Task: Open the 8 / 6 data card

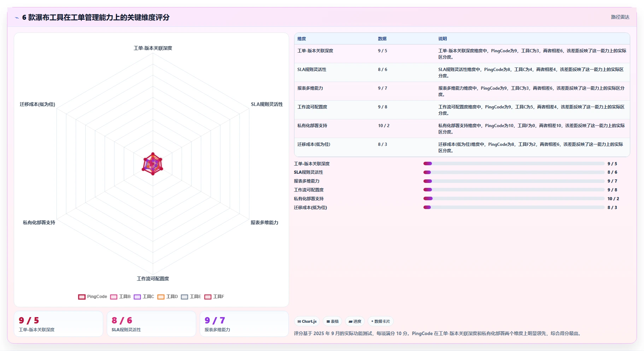Action: pyautogui.click(x=151, y=324)
